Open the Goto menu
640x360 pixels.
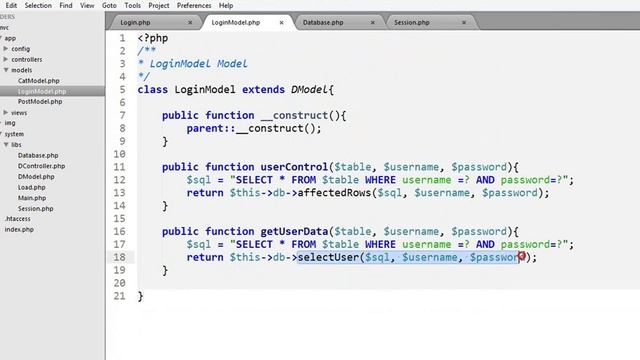109,5
